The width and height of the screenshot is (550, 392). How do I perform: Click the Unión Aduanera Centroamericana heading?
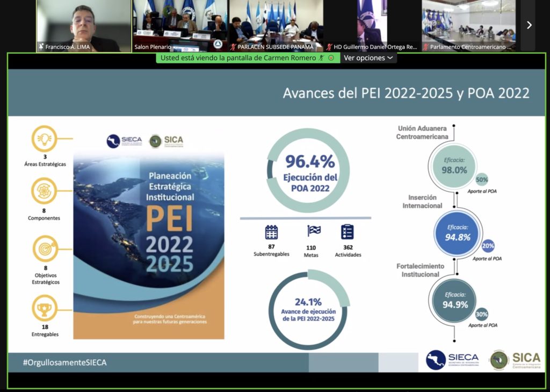[422, 133]
